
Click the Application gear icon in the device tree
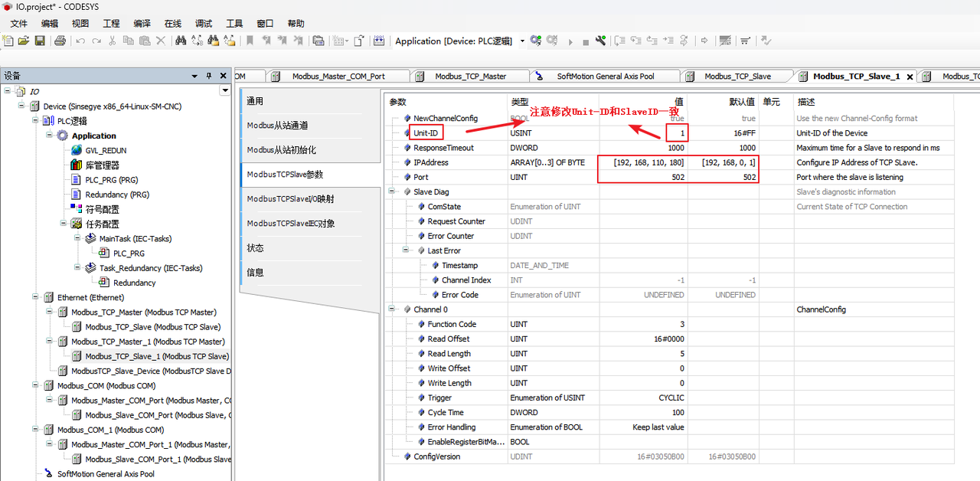pos(63,136)
